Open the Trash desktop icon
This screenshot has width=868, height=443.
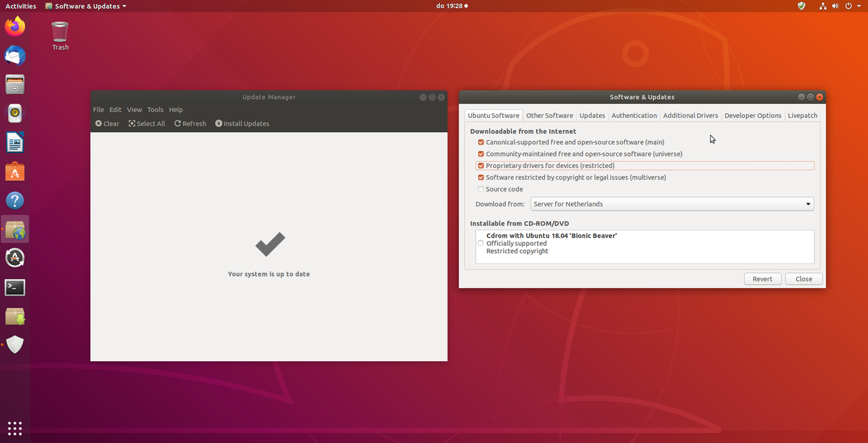(60, 36)
